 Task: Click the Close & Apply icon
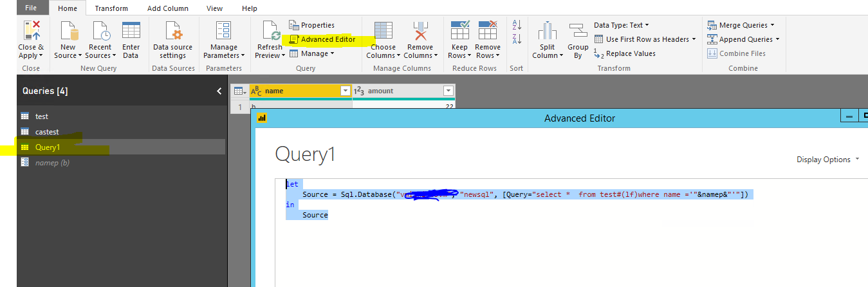pyautogui.click(x=31, y=30)
